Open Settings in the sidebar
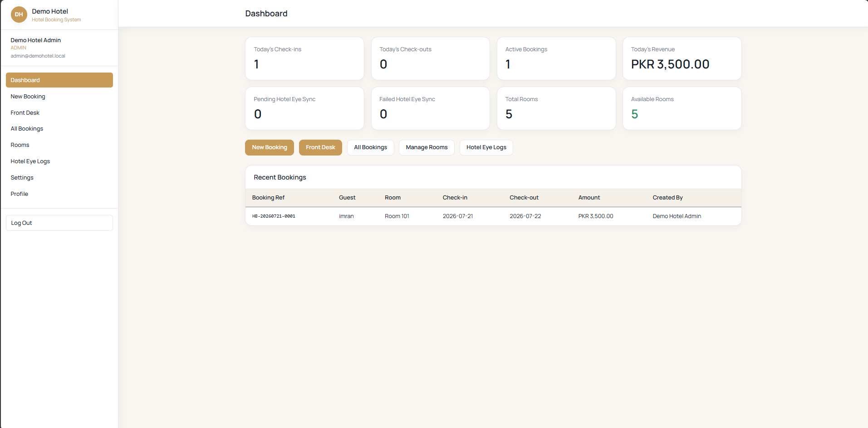Image resolution: width=868 pixels, height=428 pixels. 59,178
